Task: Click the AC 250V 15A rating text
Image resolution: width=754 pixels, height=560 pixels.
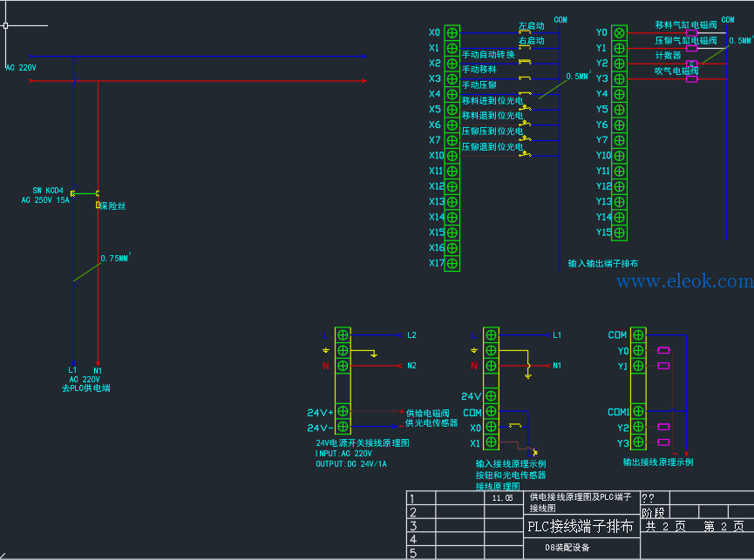Action: coord(45,199)
